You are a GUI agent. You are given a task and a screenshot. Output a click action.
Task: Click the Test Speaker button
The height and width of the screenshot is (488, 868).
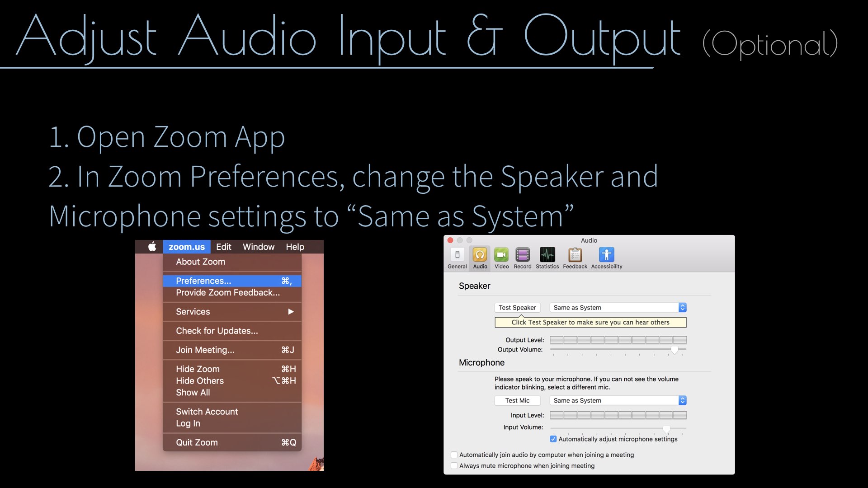tap(517, 308)
